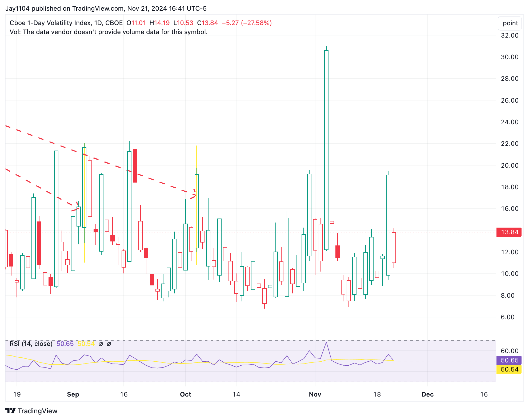Click the purple RSI 50.65 value label

point(509,360)
